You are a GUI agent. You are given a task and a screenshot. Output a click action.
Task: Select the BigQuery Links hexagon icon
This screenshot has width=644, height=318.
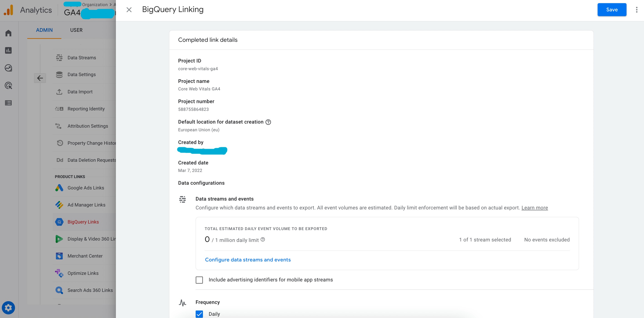[x=59, y=222]
